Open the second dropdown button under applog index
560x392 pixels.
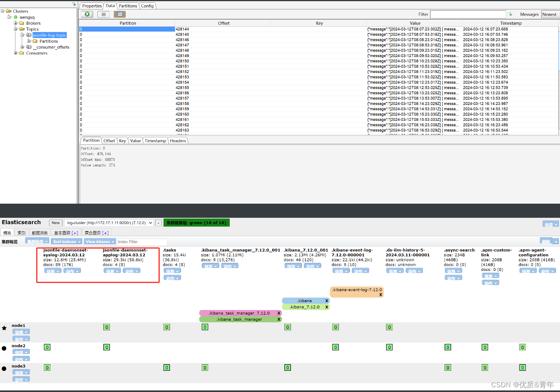coord(132,271)
